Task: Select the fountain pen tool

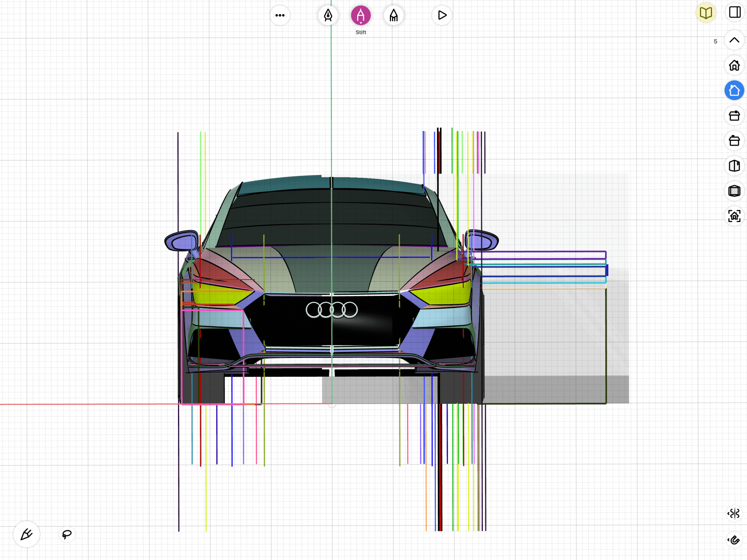Action: coord(328,15)
